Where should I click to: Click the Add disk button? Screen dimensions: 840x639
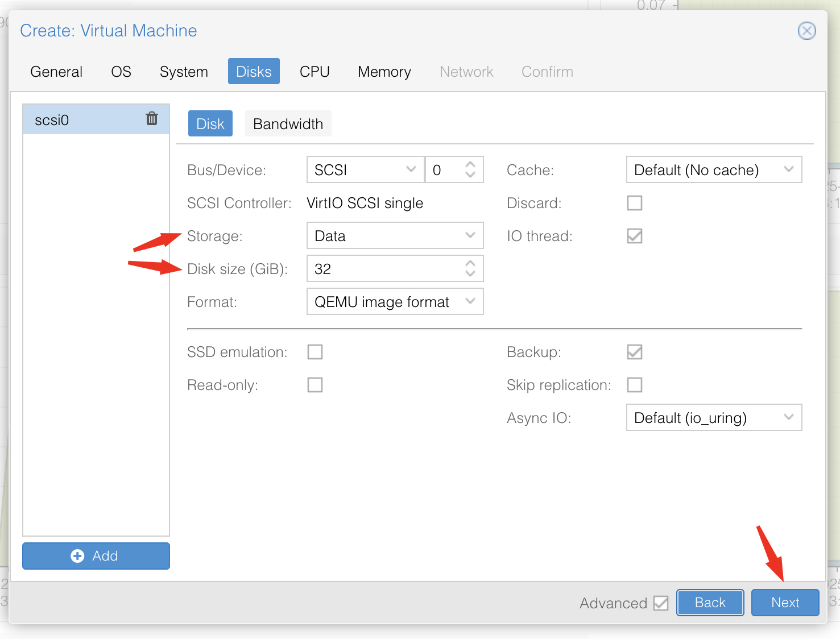[96, 555]
